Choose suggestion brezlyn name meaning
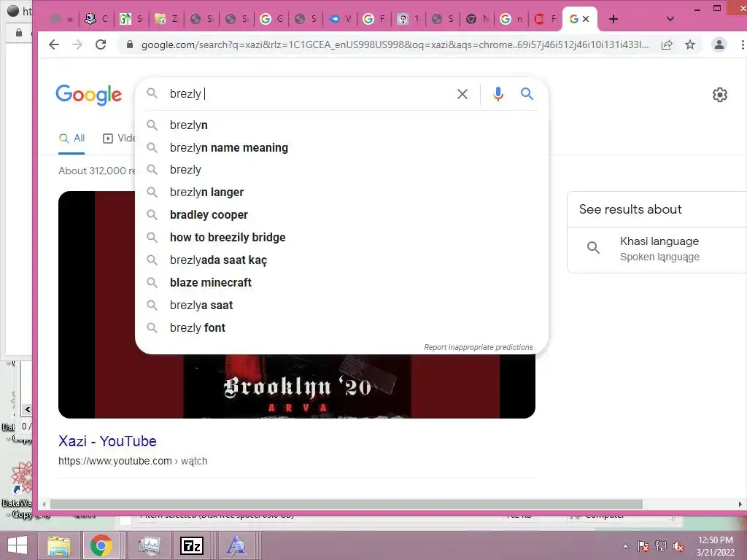 tap(341, 147)
